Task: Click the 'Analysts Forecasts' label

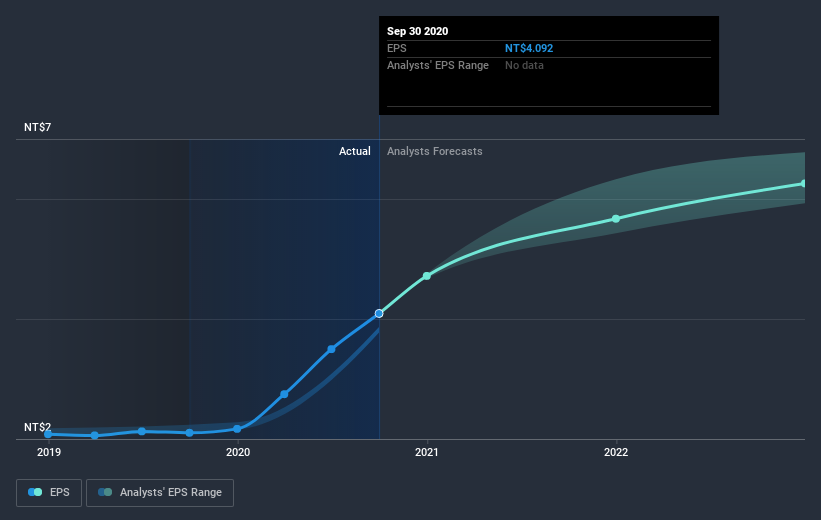Action: tap(435, 151)
